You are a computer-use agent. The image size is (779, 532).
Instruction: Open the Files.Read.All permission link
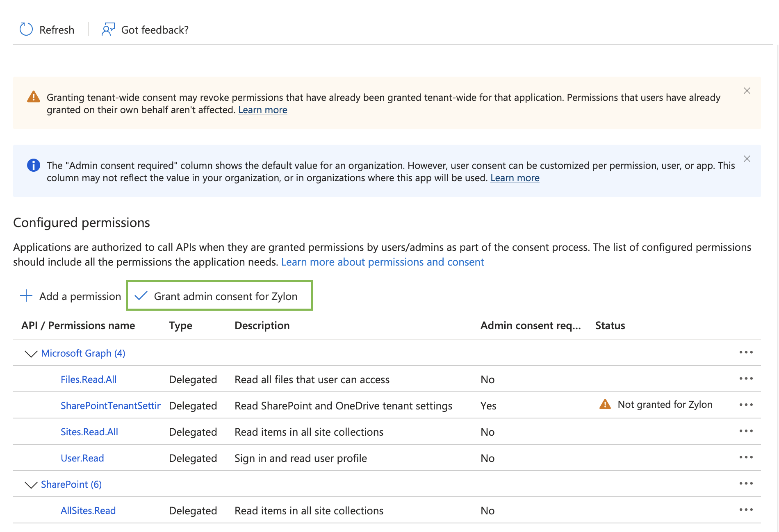click(x=89, y=380)
